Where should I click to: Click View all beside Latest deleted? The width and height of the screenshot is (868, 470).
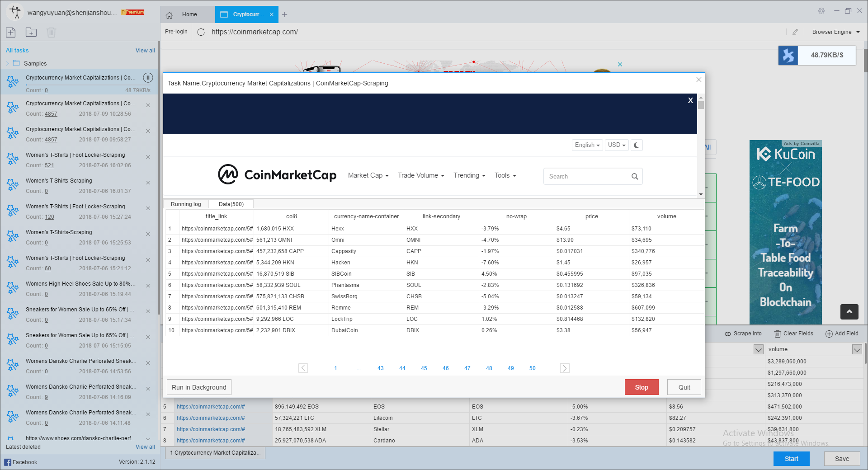click(145, 447)
